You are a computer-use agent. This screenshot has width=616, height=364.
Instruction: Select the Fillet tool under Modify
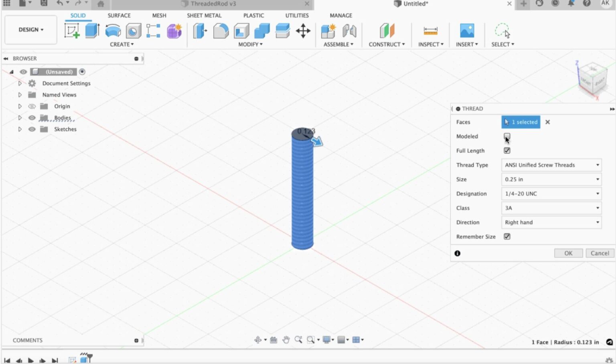tap(220, 30)
